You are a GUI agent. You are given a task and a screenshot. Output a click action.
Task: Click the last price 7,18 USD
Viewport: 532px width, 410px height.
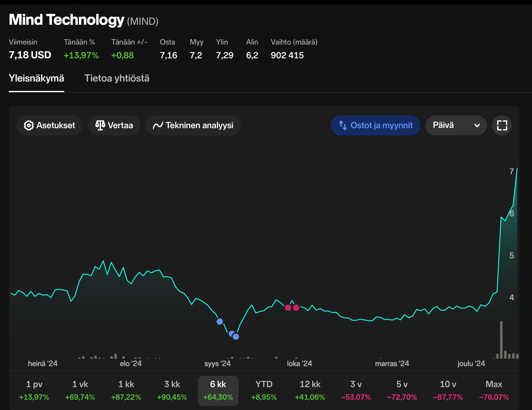pos(30,55)
